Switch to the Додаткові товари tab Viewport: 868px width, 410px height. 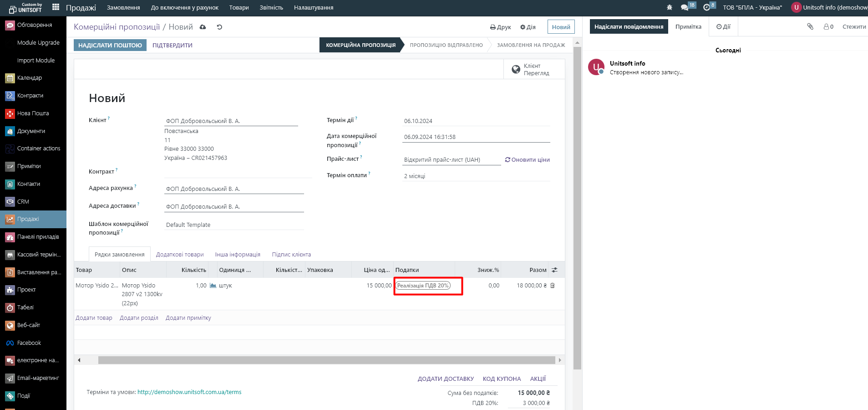coord(180,255)
